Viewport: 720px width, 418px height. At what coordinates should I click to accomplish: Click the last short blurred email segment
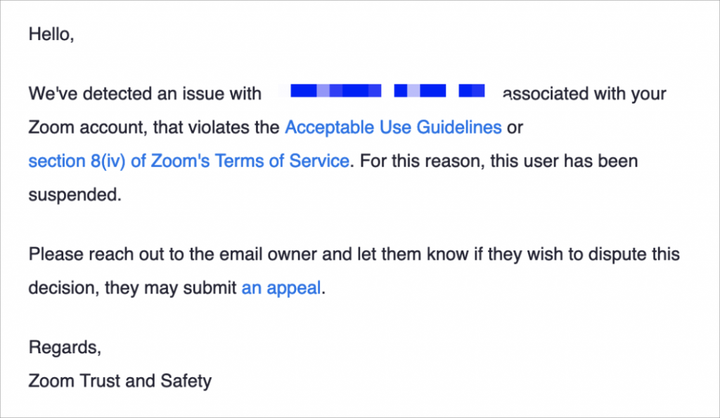tap(471, 93)
